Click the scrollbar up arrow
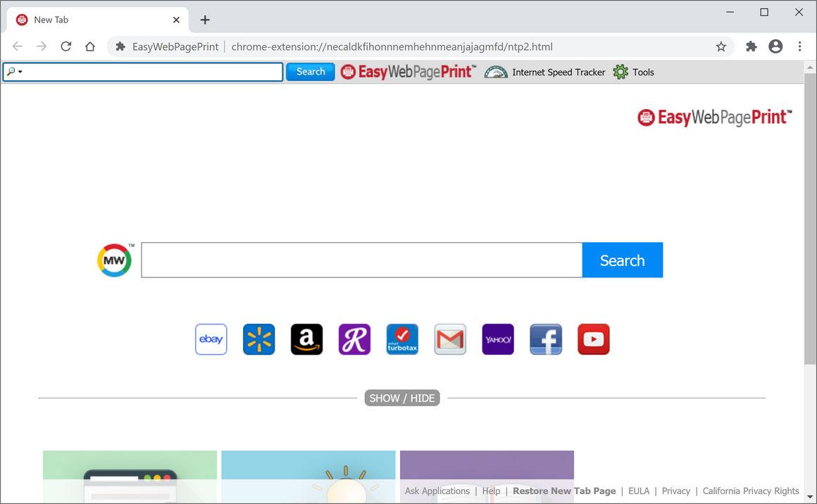Image resolution: width=817 pixels, height=504 pixels. click(x=810, y=67)
